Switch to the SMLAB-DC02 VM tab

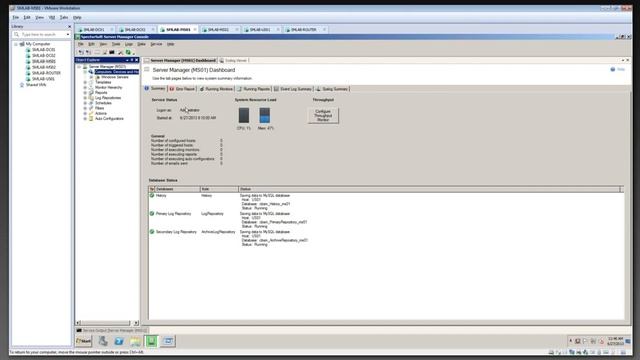click(135, 30)
